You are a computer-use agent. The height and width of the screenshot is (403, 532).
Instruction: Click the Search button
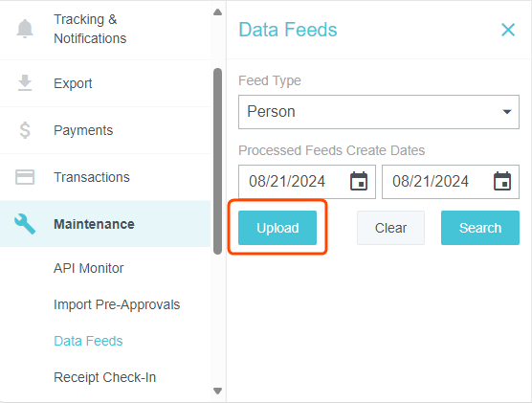coord(480,228)
